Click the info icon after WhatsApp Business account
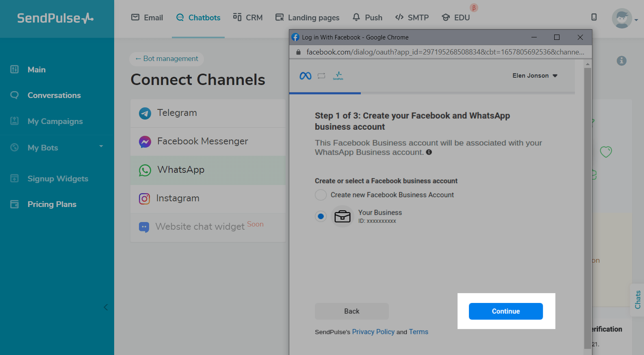 click(x=429, y=152)
